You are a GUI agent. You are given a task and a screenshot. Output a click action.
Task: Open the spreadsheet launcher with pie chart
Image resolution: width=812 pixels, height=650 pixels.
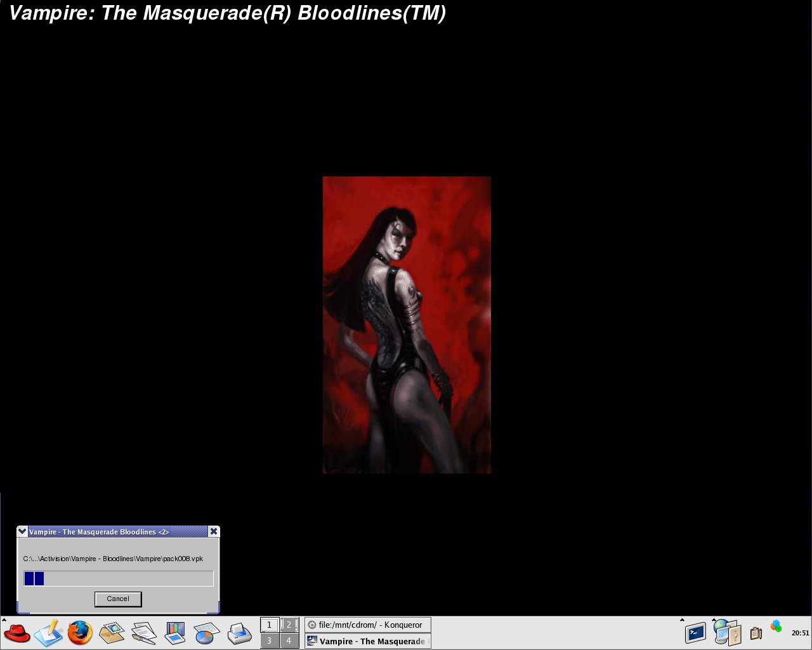[x=207, y=633]
